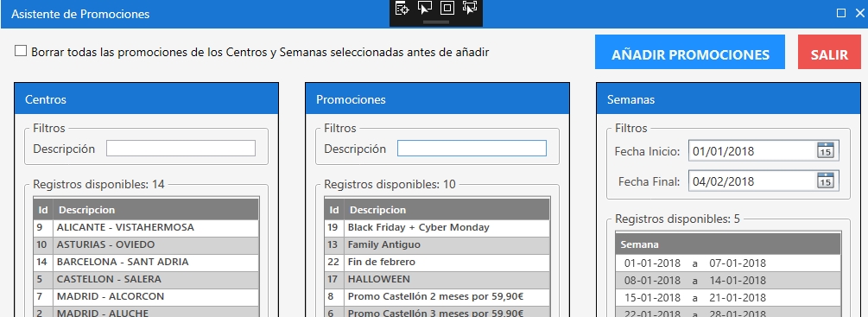Select promotion HALLOWEEN
The width and height of the screenshot is (868, 317).
437,279
